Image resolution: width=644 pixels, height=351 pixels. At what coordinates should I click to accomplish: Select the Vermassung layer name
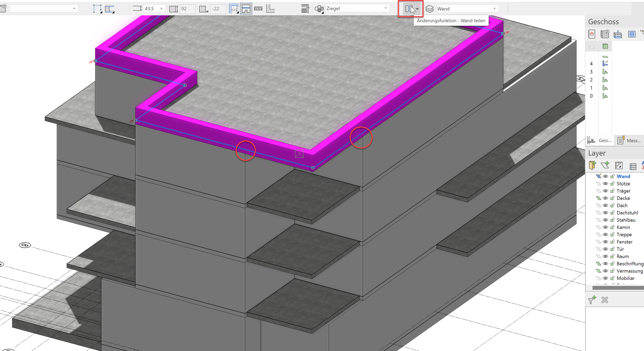[x=629, y=271]
